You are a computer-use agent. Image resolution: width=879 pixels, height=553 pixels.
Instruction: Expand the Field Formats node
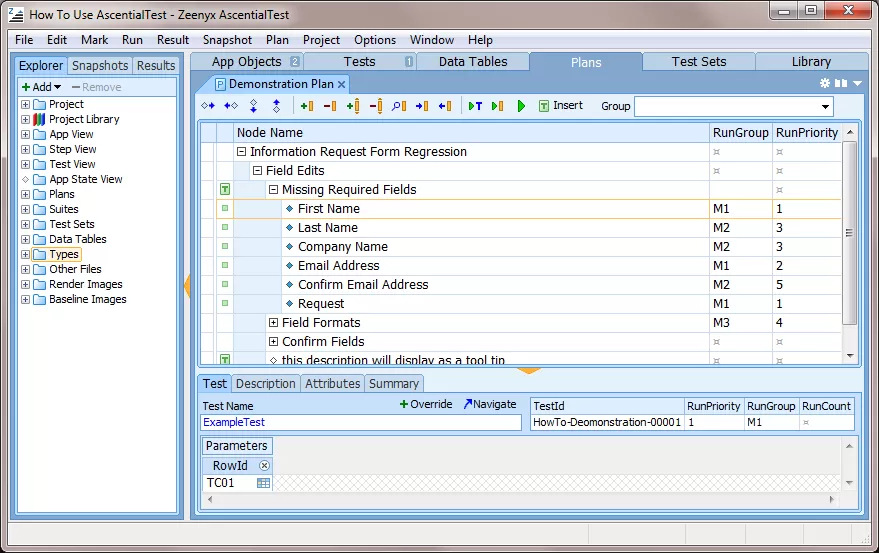273,322
